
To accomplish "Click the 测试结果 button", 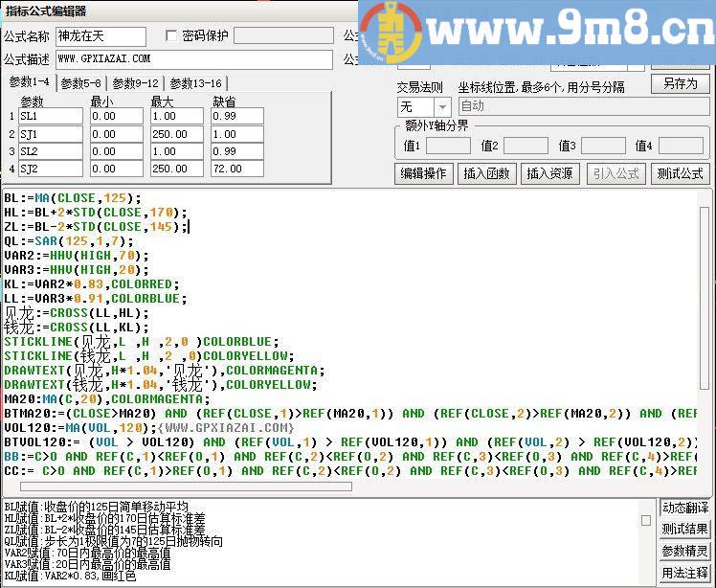I will [x=685, y=529].
